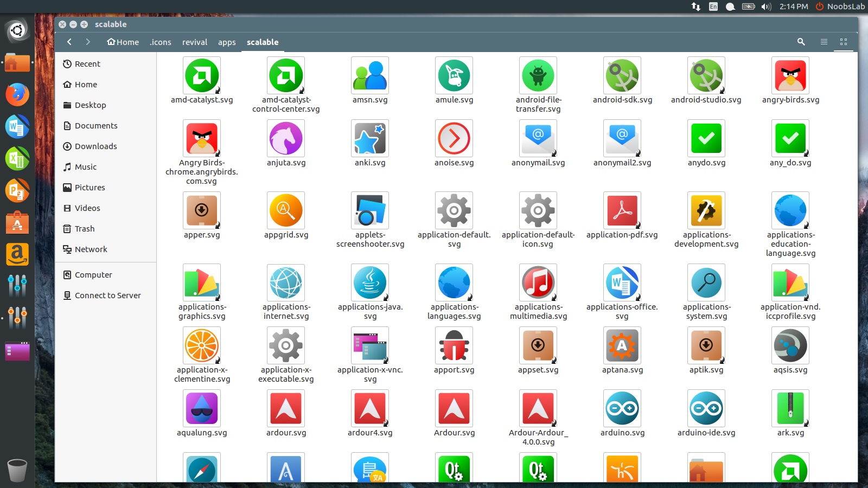
Task: Switch to list view mode
Action: [x=823, y=42]
